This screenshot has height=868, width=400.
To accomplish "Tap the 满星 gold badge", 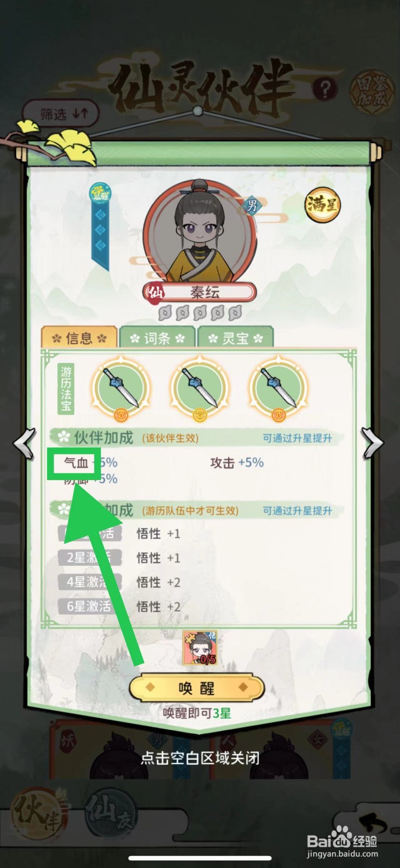I will (x=322, y=205).
